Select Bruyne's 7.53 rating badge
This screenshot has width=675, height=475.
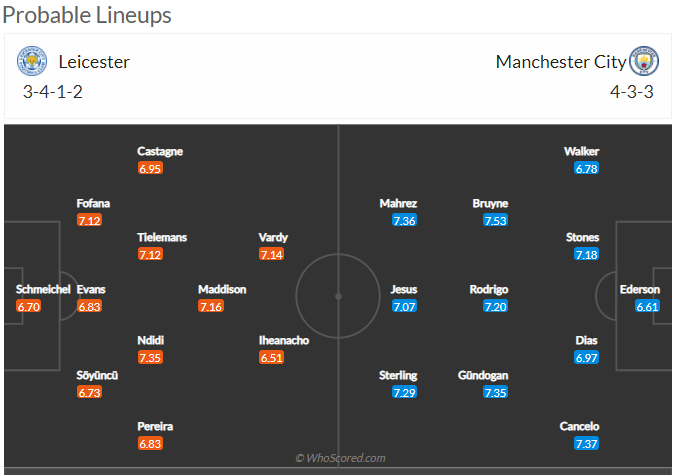tap(495, 220)
